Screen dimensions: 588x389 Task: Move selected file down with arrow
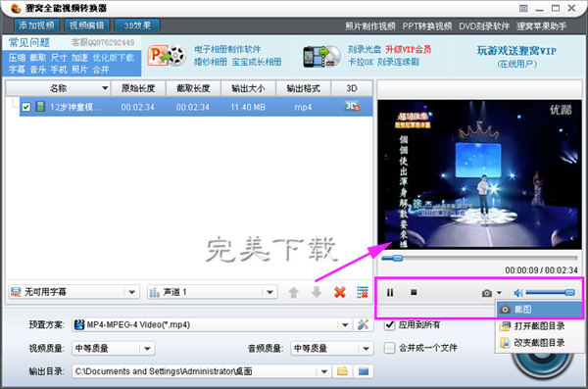pyautogui.click(x=317, y=292)
